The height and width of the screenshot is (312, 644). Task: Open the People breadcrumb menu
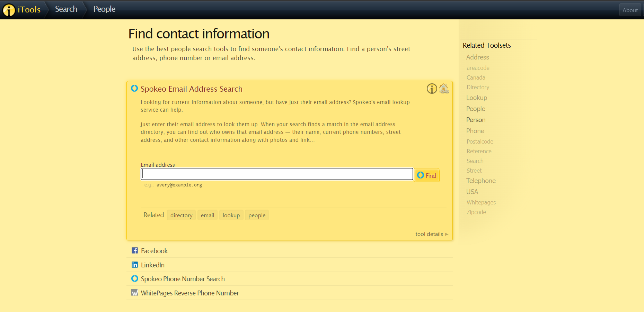pos(104,9)
